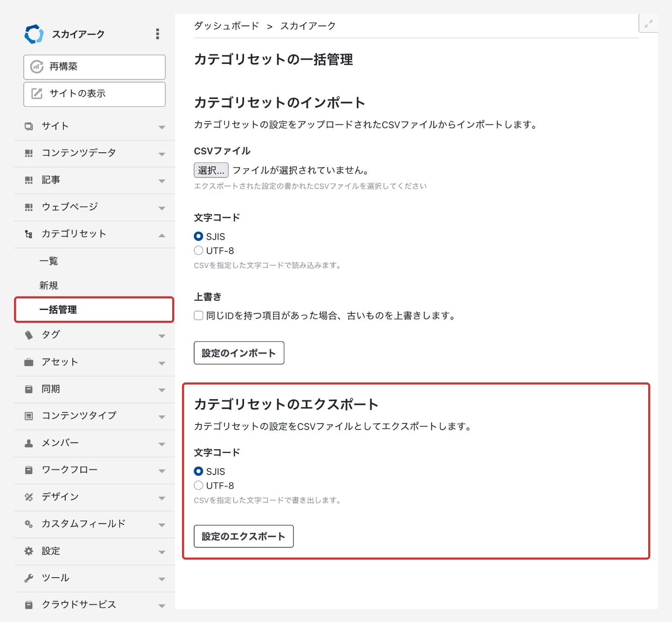Click the タグ tag icon in sidebar
672x622 pixels.
[29, 335]
